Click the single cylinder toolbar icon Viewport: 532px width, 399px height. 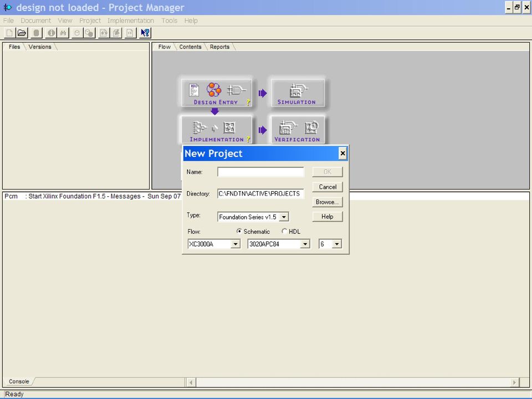(77, 33)
